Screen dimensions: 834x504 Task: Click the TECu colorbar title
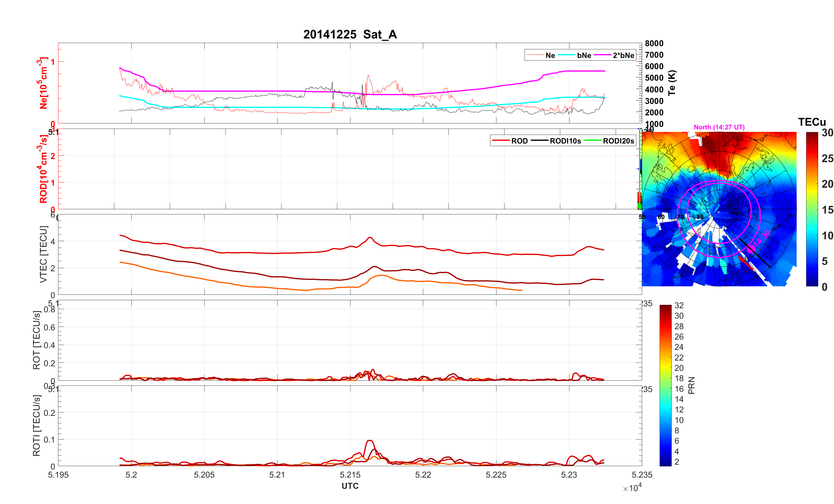tap(812, 122)
